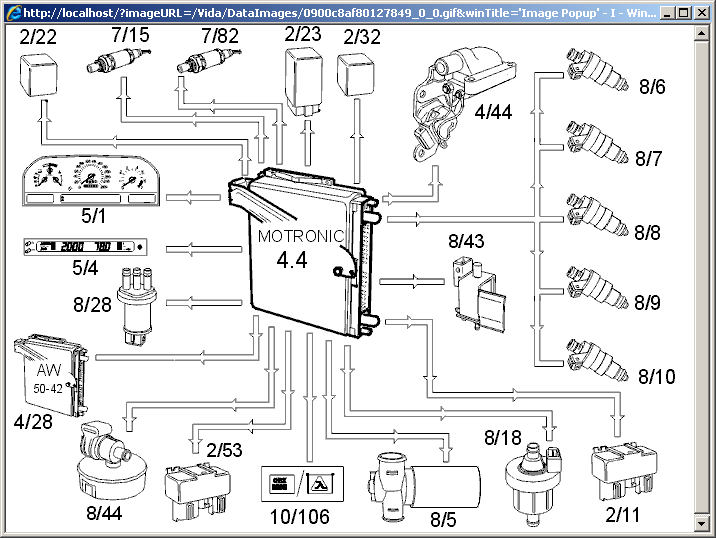
Task: Select fuel injector 8/9
Action: (x=597, y=288)
